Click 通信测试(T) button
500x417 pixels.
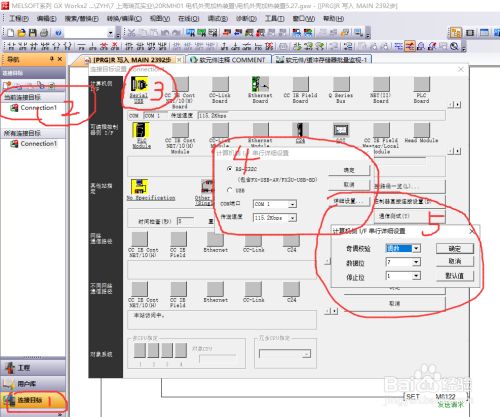(x=410, y=216)
